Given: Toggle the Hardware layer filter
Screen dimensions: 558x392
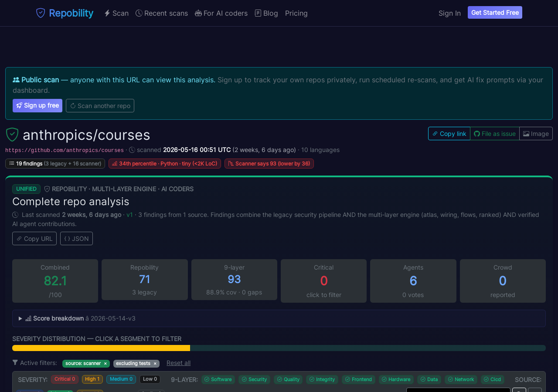Looking at the screenshot, I should pyautogui.click(x=396, y=379).
